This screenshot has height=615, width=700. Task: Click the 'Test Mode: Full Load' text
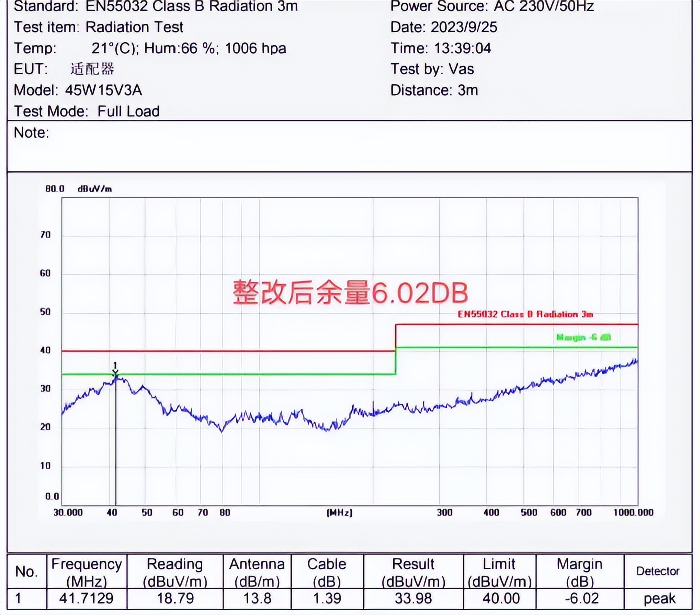tap(87, 111)
